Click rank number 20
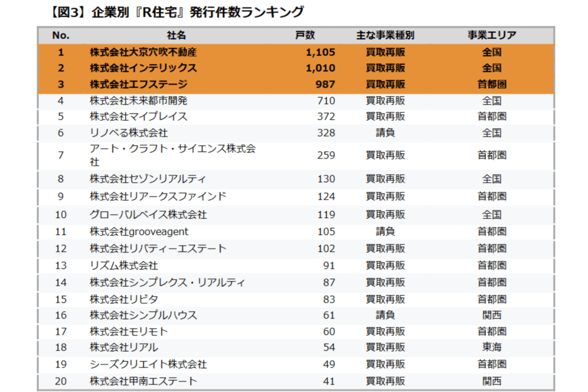This screenshot has height=392, width=588. click(61, 381)
